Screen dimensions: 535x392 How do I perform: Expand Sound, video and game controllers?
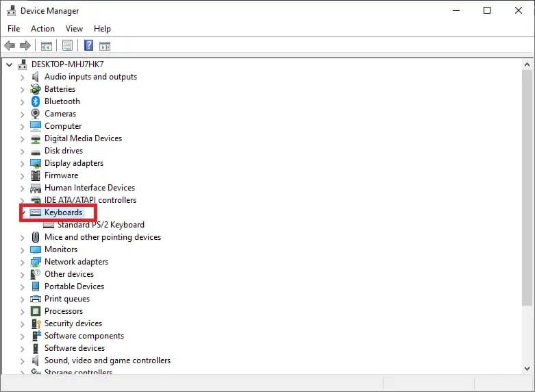(23, 361)
